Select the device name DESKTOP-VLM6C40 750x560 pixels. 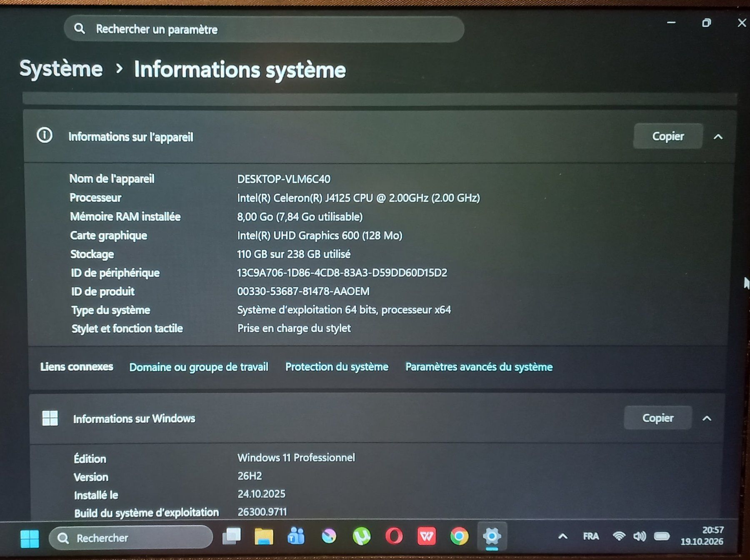284,179
